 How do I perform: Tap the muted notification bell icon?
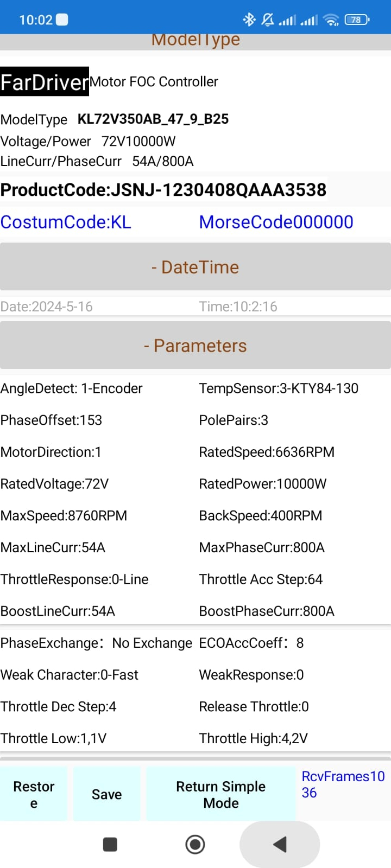click(x=267, y=20)
